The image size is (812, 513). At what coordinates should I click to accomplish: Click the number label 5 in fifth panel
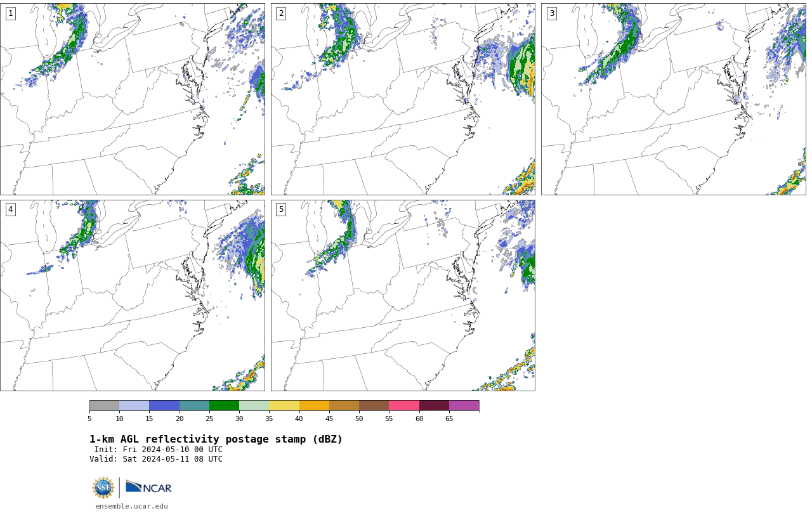tap(281, 209)
